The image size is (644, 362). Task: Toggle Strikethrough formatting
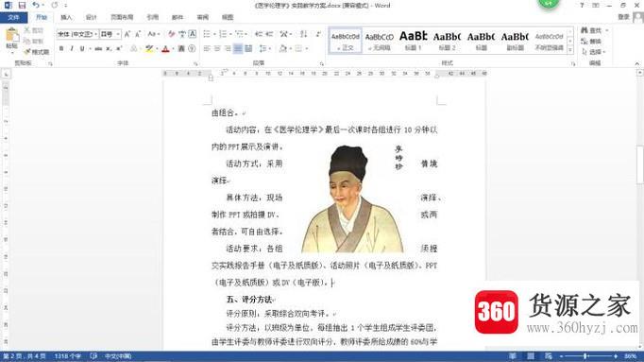[98, 49]
